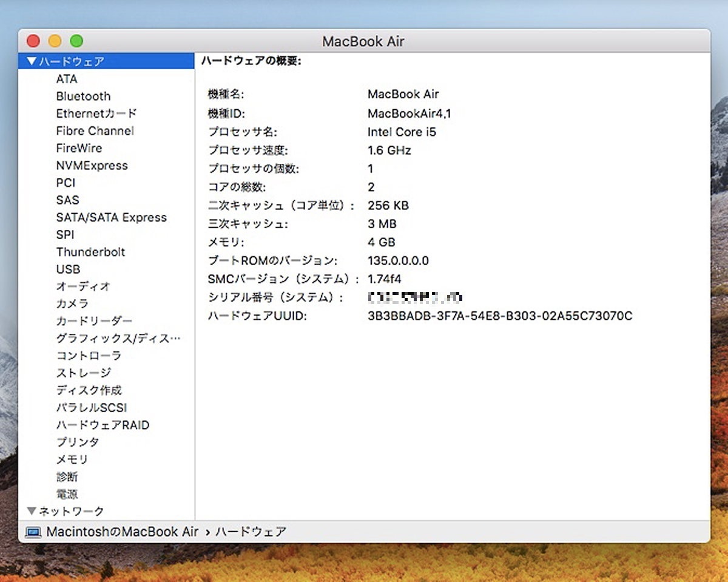This screenshot has width=728, height=582.
Task: Select パラレルSCSI in the sidebar
Action: pos(92,408)
